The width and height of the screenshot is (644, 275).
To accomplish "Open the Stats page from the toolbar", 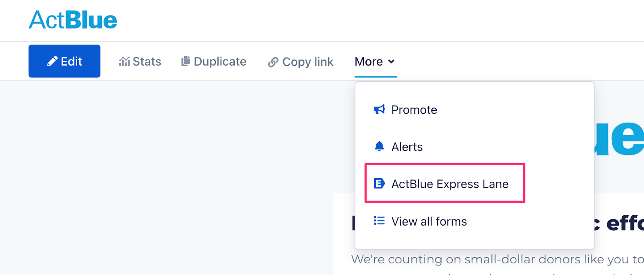I will coord(147,62).
